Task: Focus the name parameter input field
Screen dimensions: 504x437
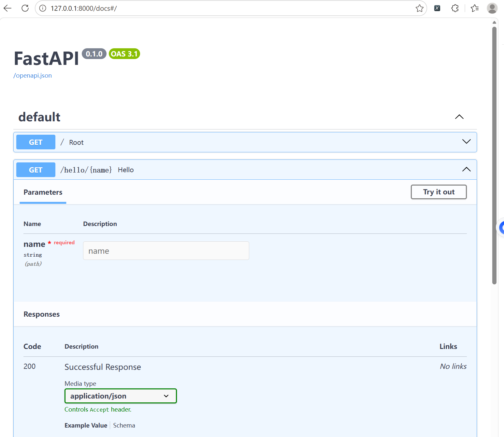Action: [166, 251]
